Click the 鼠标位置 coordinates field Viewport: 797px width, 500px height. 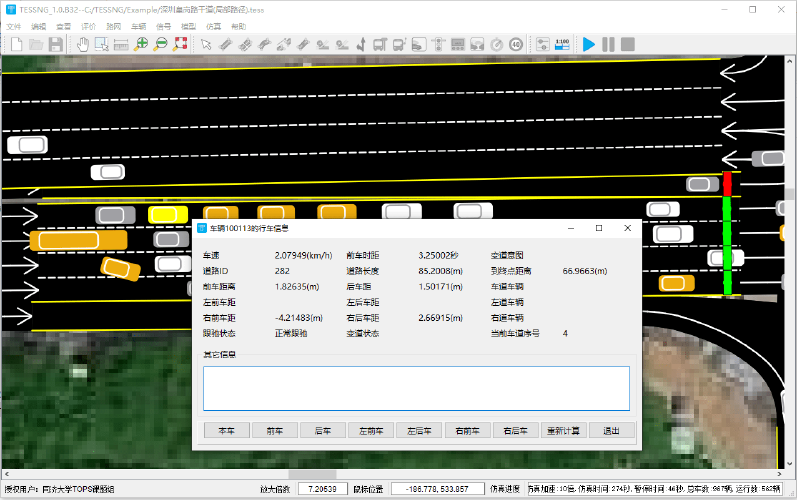[x=437, y=489]
